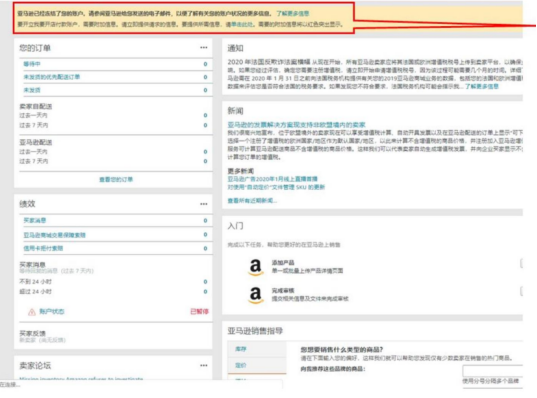Click the 卖家自配送 section heading

[x=36, y=107]
